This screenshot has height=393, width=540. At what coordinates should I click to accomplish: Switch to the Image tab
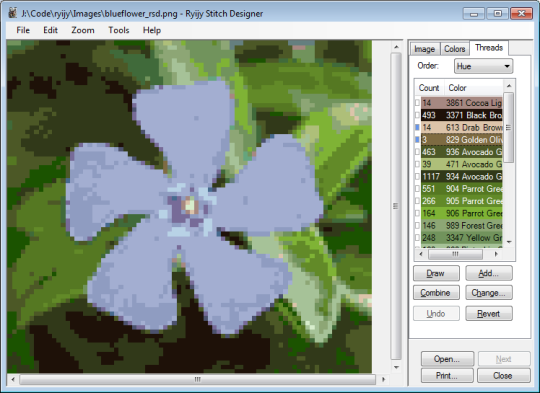pyautogui.click(x=425, y=49)
